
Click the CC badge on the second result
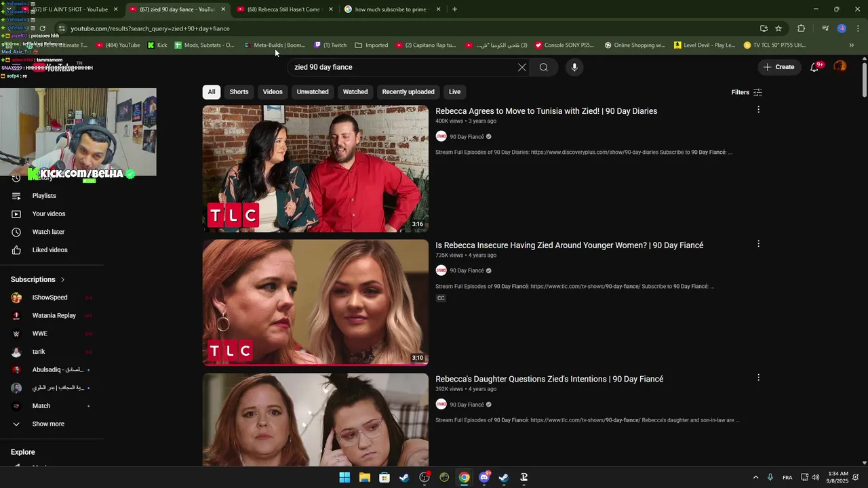pyautogui.click(x=441, y=298)
